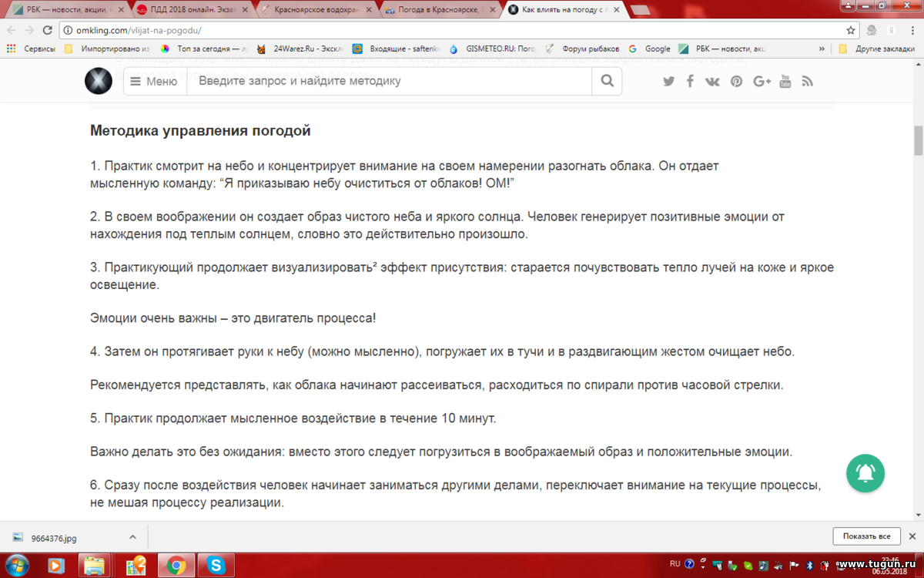Open the Pinterest social icon

point(737,81)
